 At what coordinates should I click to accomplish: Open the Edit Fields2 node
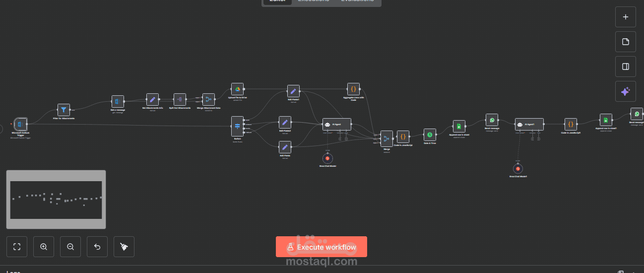285,122
